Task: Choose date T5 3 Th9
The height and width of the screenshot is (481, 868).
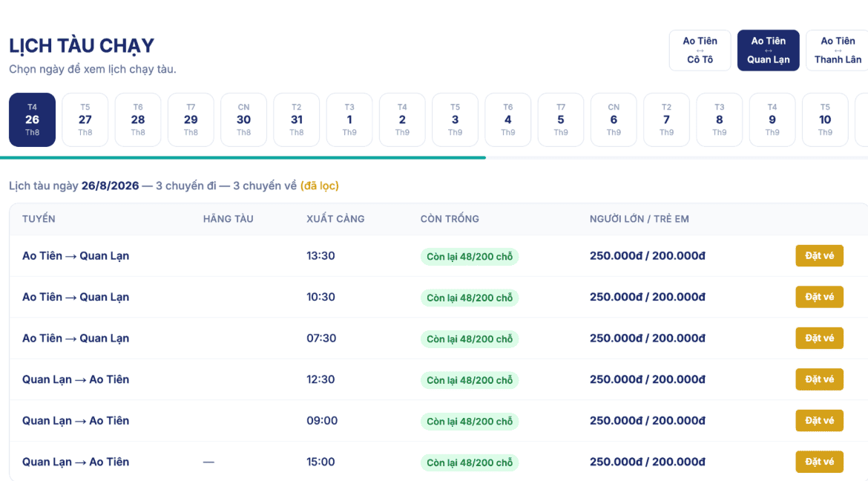Action: point(455,120)
